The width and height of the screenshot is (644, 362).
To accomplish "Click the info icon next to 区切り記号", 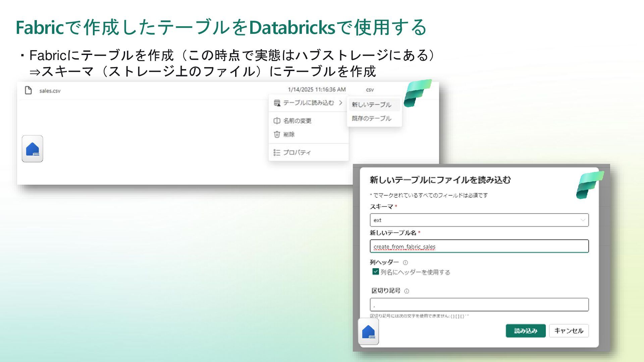I will pos(407,291).
